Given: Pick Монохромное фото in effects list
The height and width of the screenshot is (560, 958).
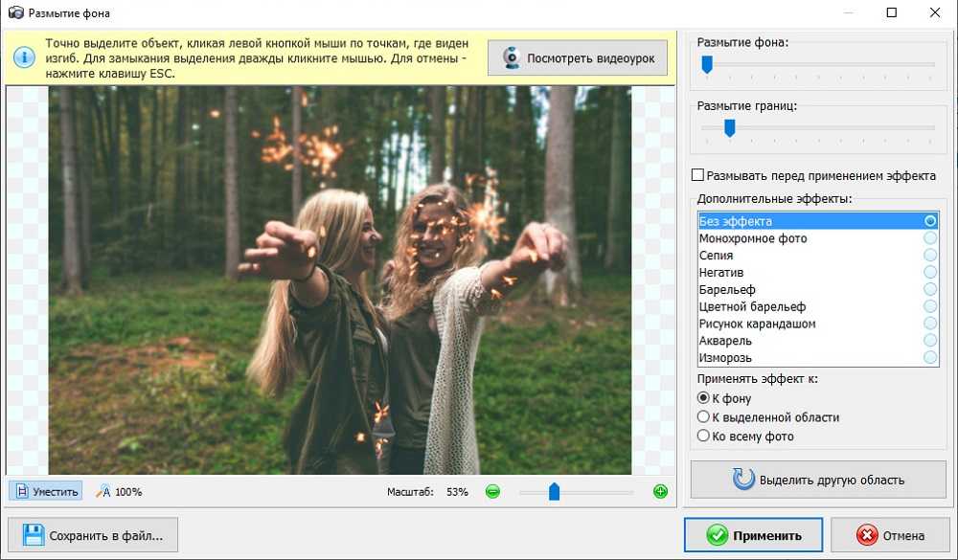Looking at the screenshot, I should click(x=753, y=238).
